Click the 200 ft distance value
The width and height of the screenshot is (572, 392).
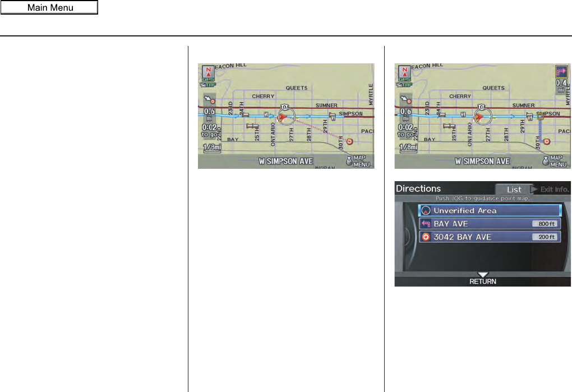click(x=545, y=237)
